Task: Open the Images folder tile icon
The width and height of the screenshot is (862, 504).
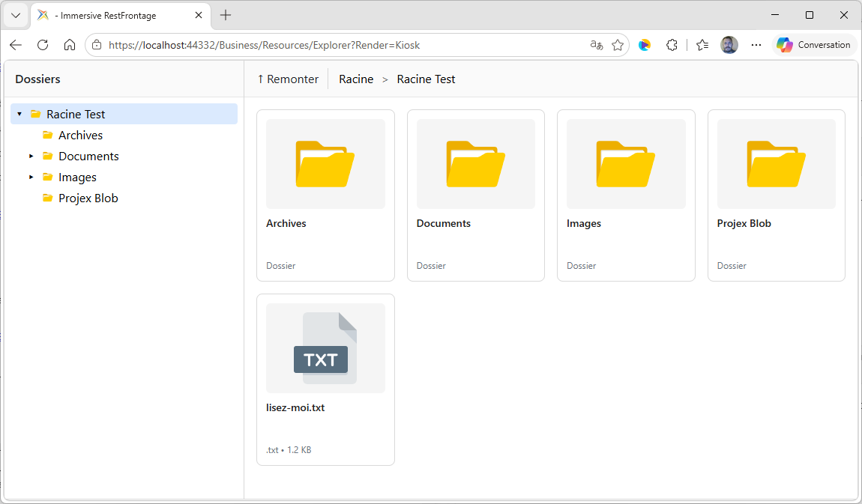Action: [x=626, y=163]
